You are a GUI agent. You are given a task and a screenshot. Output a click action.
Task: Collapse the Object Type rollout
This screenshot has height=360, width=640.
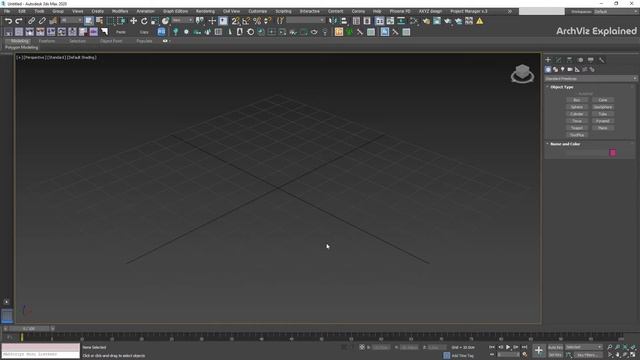click(x=562, y=87)
